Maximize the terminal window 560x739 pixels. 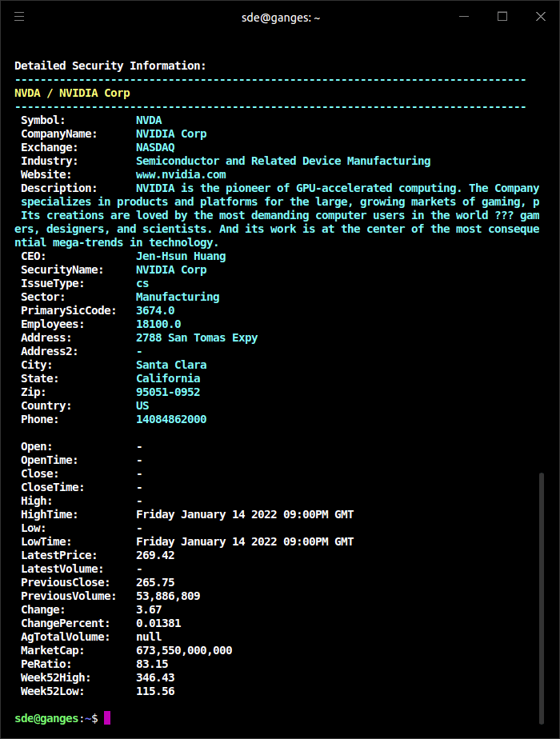pyautogui.click(x=502, y=17)
